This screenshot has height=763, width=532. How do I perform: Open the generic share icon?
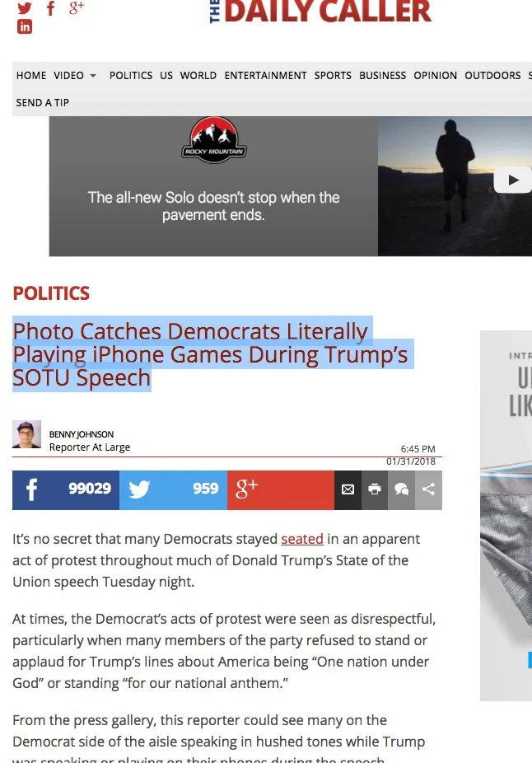tap(428, 489)
